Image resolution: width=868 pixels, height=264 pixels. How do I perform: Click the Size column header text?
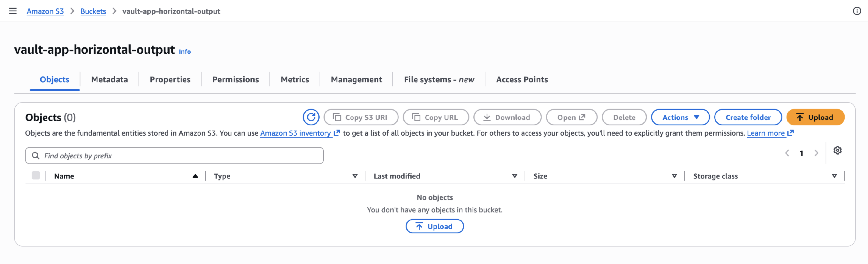pos(540,176)
